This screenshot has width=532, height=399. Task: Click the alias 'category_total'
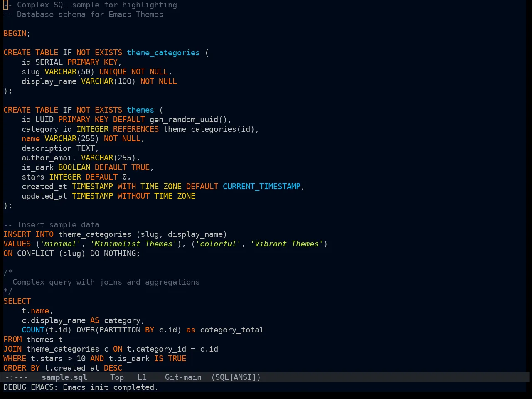click(232, 330)
